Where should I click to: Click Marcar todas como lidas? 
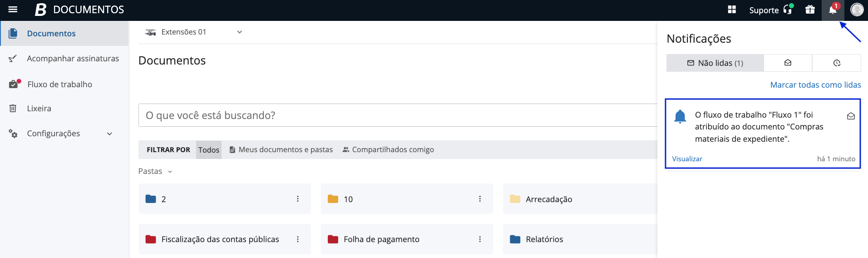pyautogui.click(x=815, y=85)
